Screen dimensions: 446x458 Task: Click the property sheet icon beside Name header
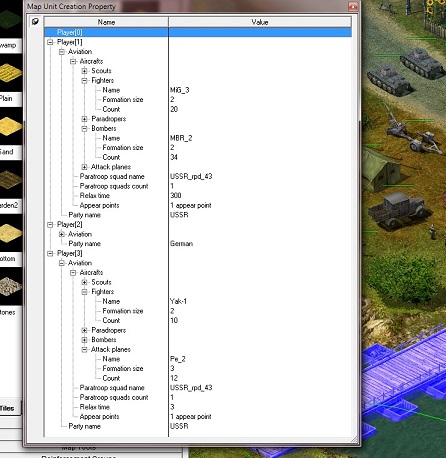click(x=35, y=22)
